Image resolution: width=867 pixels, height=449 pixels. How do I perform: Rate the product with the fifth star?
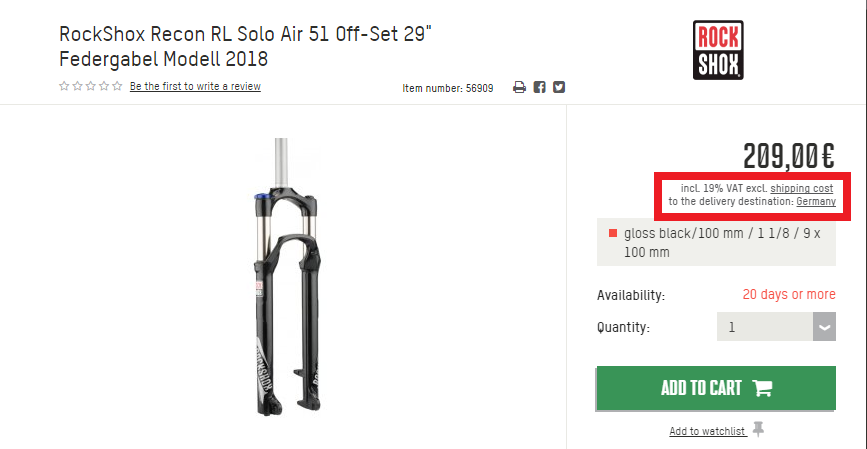[118, 86]
